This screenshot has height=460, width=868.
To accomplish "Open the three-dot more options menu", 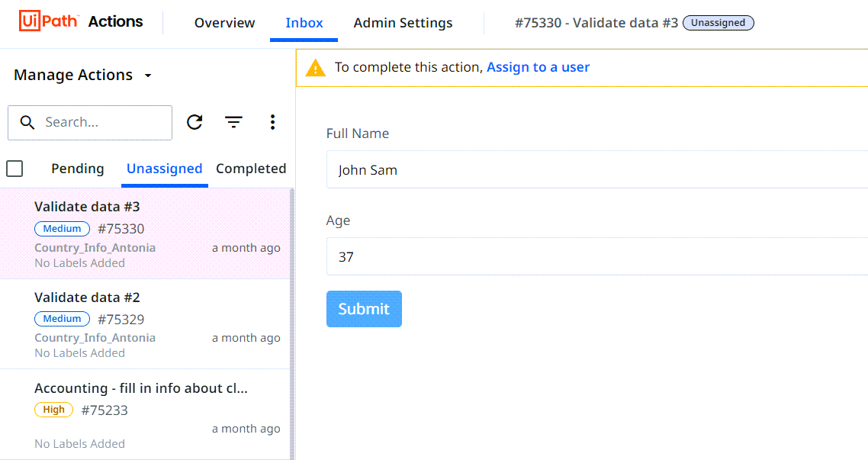I will 272,122.
